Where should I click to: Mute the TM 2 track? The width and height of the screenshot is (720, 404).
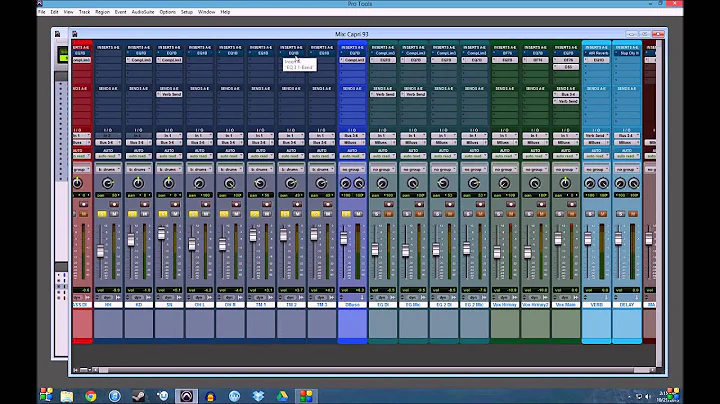point(297,214)
